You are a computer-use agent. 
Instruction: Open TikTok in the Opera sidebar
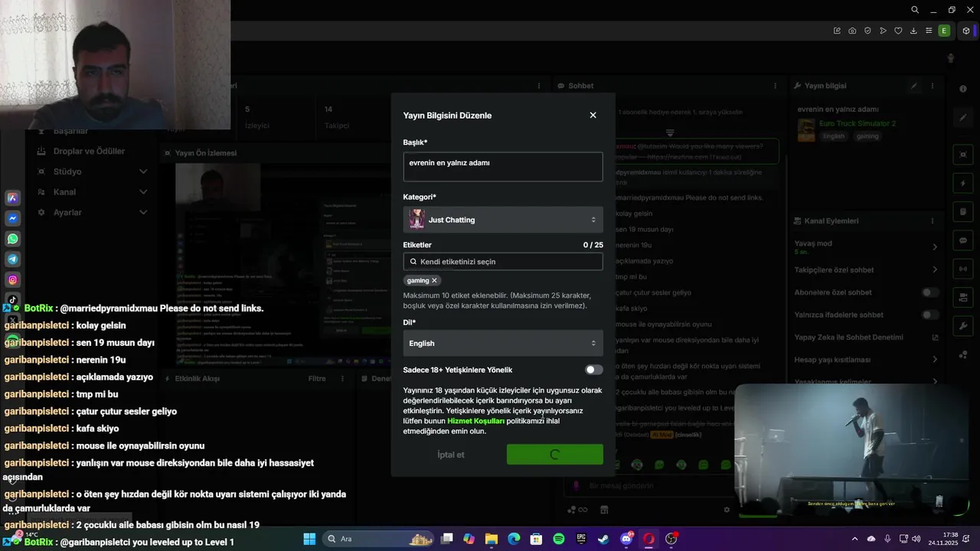pos(13,300)
